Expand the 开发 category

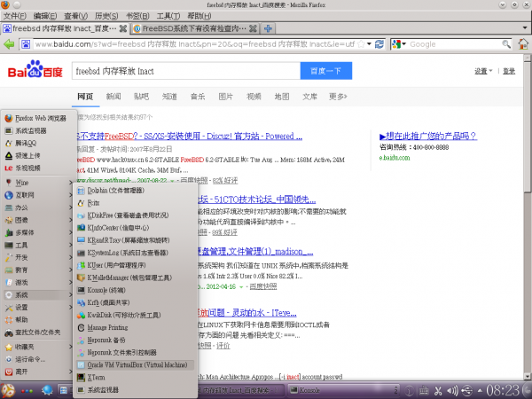tap(39, 257)
